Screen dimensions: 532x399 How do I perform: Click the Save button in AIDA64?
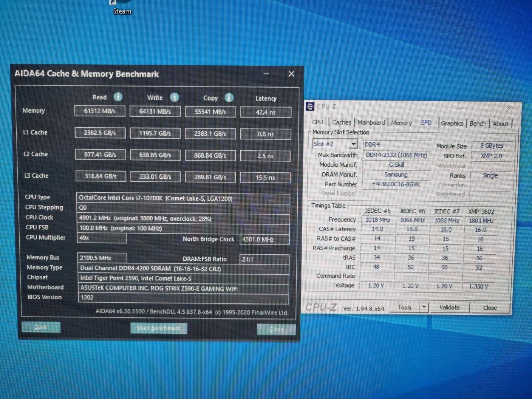(41, 327)
